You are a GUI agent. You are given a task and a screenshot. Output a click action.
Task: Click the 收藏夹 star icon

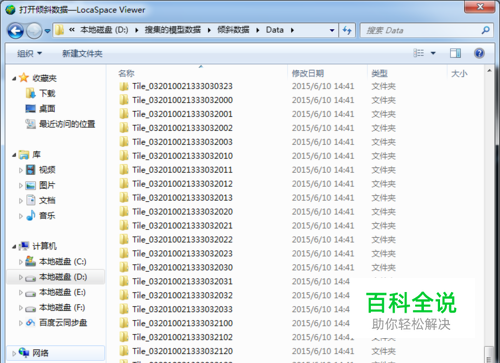tap(24, 78)
